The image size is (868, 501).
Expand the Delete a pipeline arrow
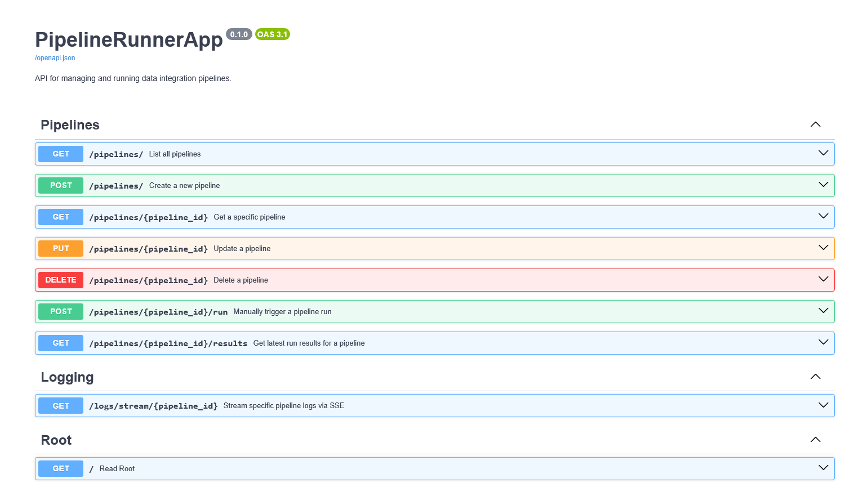823,280
